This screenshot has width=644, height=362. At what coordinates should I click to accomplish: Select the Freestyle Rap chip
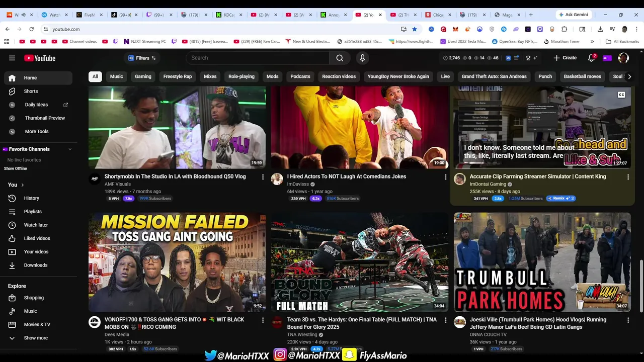tap(178, 76)
